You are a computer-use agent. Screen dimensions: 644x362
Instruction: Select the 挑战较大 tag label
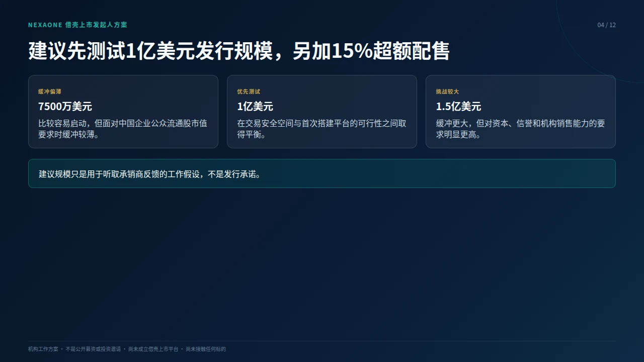(447, 92)
